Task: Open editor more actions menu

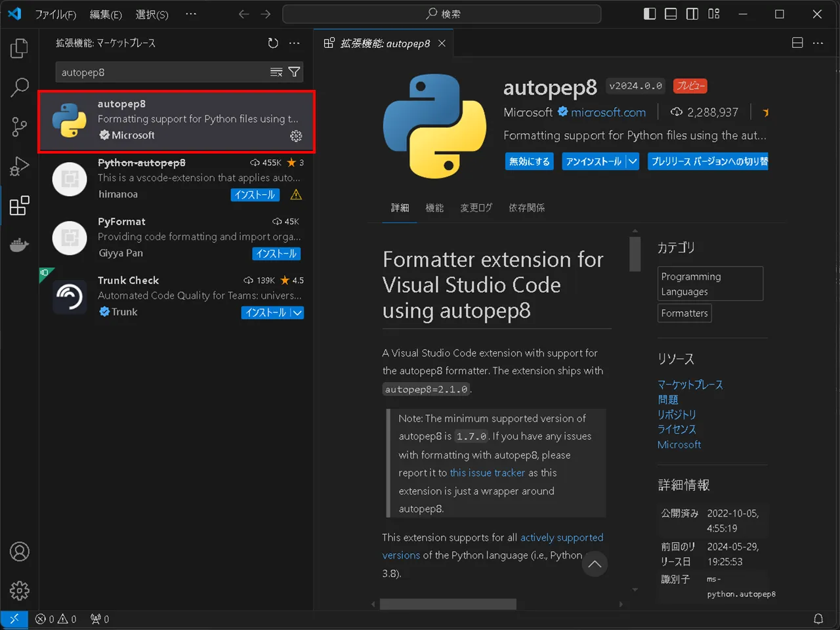Action: [818, 43]
